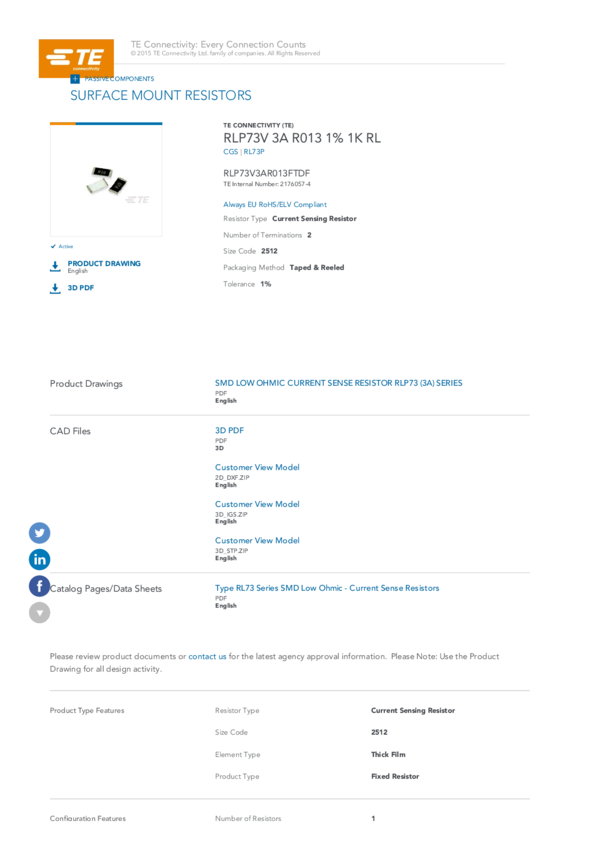Image resolution: width=601 pixels, height=850 pixels.
Task: Expand the Passive Components plus icon
Action: [75, 79]
